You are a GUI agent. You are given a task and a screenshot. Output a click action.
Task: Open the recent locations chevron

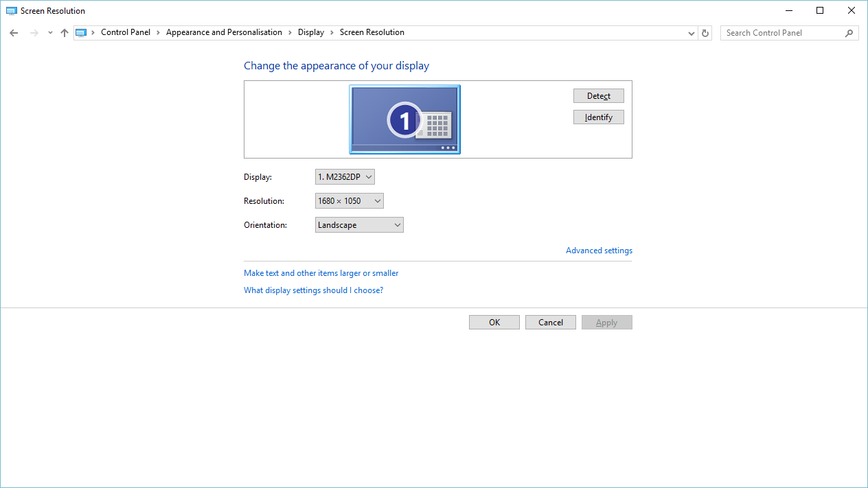coord(50,33)
